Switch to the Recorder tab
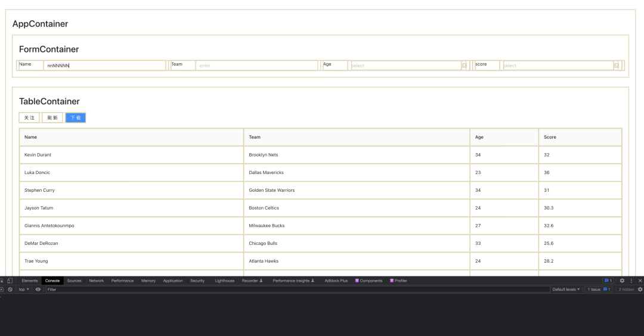The image size is (644, 336). 252,281
